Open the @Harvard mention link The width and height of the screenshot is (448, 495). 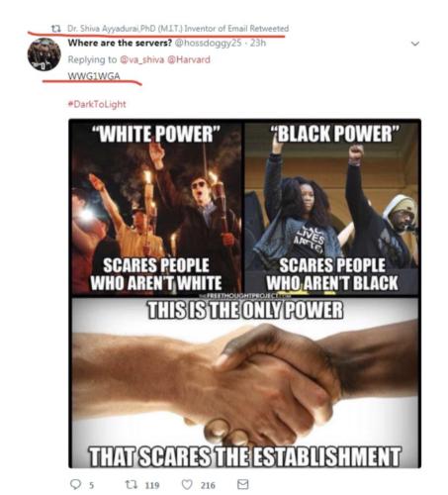pos(189,59)
